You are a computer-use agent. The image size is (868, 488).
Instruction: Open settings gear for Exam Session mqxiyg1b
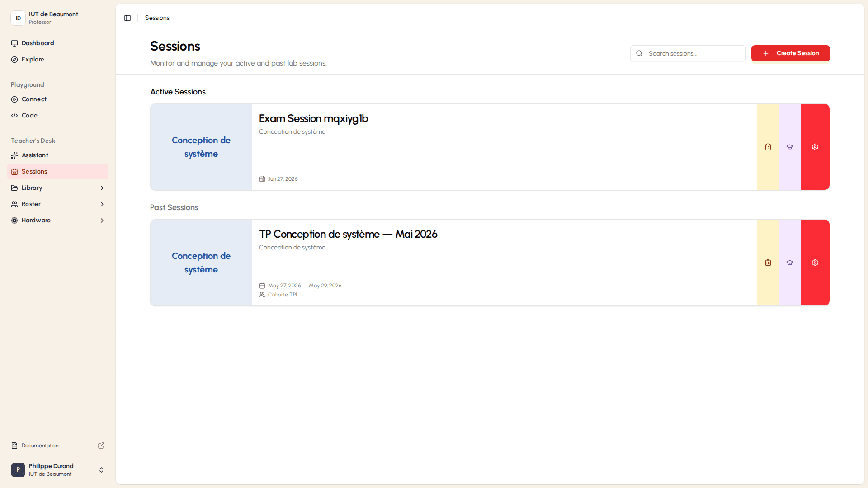click(x=815, y=147)
